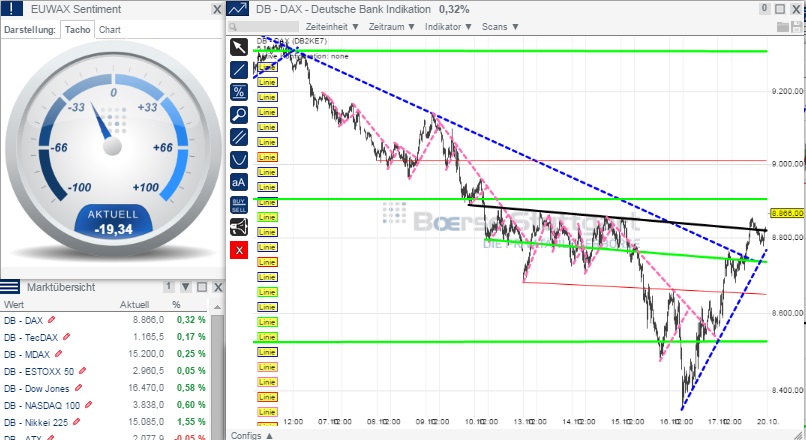
Task: Select the aA text annotation tool
Action: coord(239,182)
